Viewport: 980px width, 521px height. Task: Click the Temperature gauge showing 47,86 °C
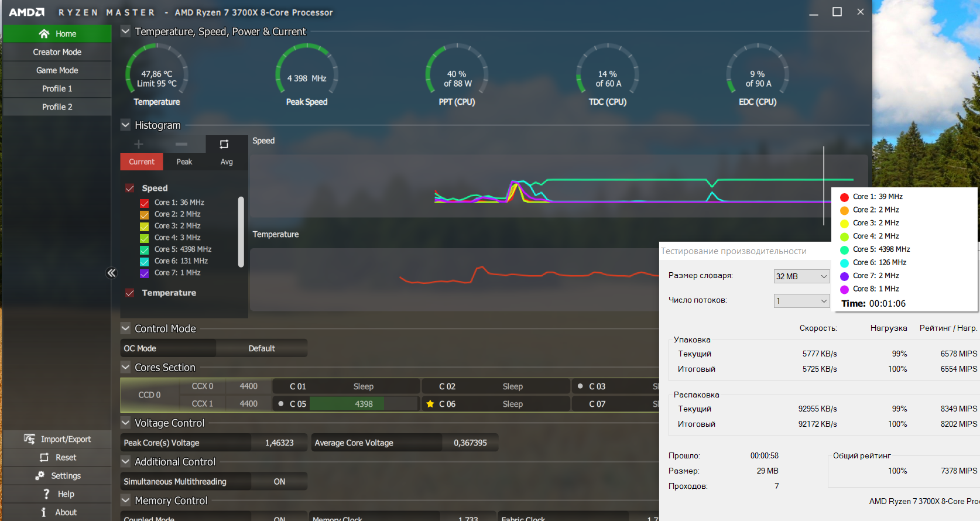click(x=157, y=74)
